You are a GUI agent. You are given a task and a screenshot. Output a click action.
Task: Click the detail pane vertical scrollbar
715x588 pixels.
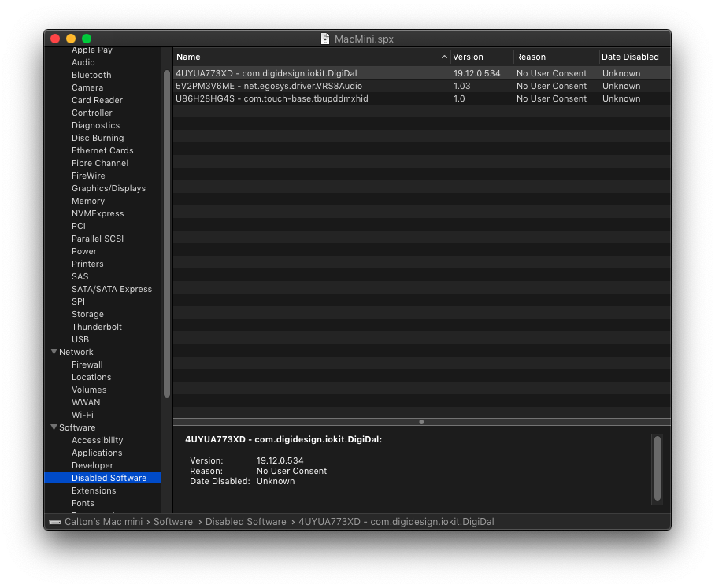click(x=658, y=468)
